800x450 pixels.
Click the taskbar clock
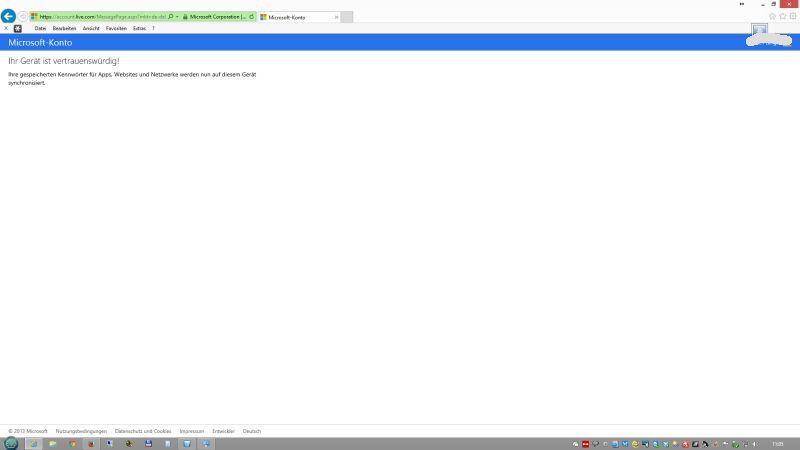click(x=778, y=444)
